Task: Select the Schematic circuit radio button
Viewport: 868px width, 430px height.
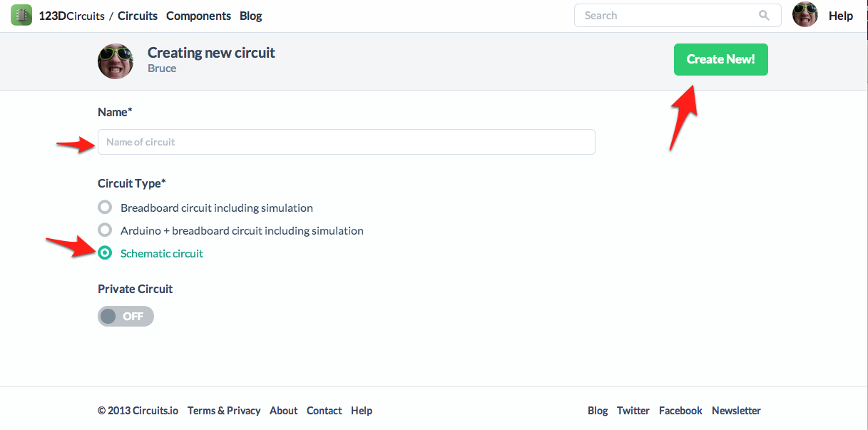Action: pyautogui.click(x=105, y=253)
